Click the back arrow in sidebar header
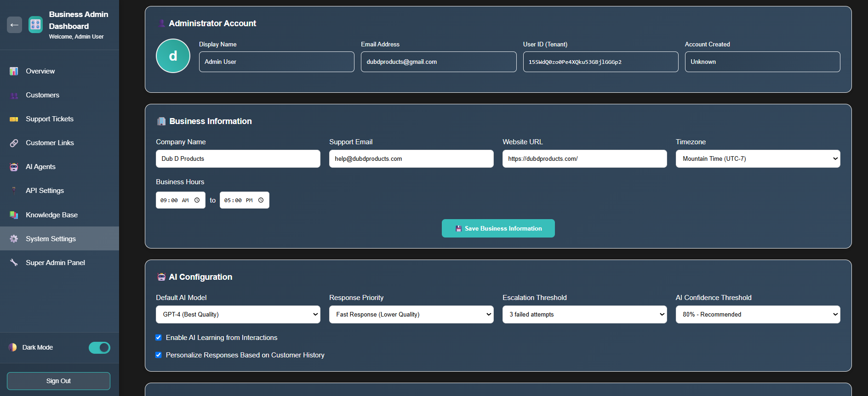 (14, 25)
